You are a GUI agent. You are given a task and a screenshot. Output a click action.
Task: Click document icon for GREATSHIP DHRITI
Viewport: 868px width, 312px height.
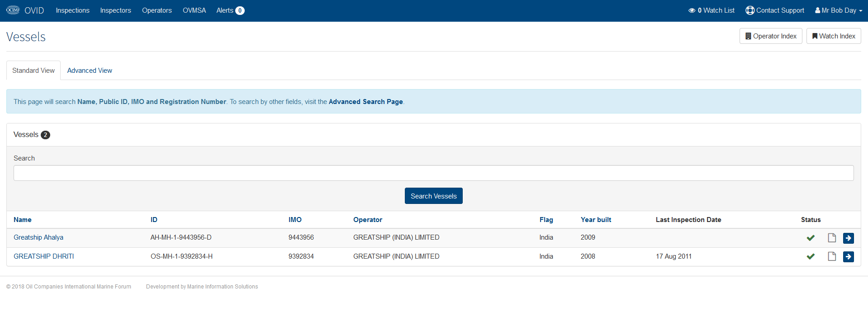click(832, 256)
